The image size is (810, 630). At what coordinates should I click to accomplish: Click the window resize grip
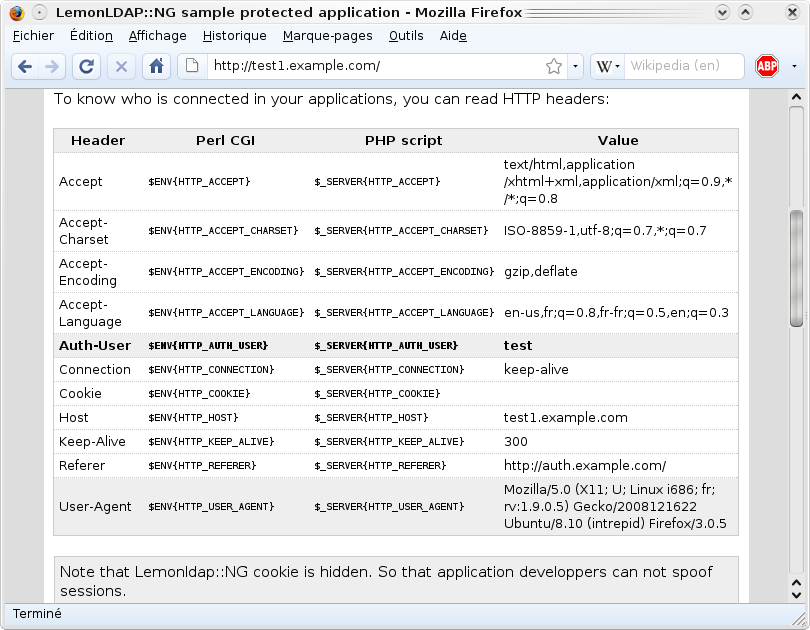799,618
